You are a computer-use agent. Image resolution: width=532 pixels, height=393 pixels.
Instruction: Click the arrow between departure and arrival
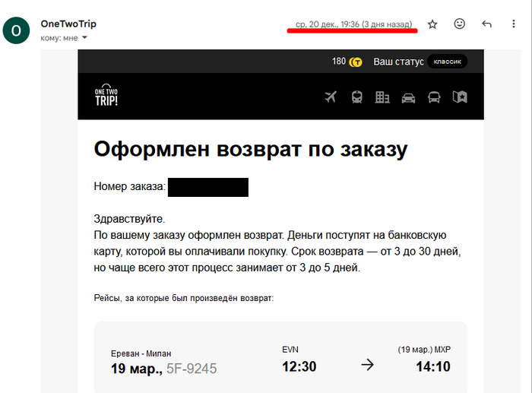(x=367, y=365)
